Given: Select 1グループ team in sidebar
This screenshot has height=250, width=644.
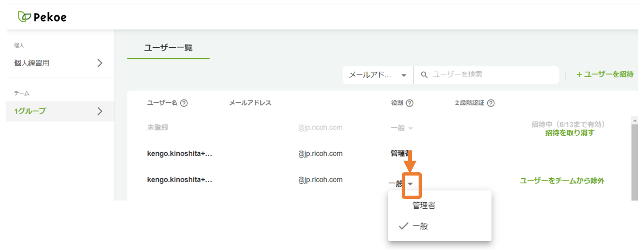Looking at the screenshot, I should 60,111.
